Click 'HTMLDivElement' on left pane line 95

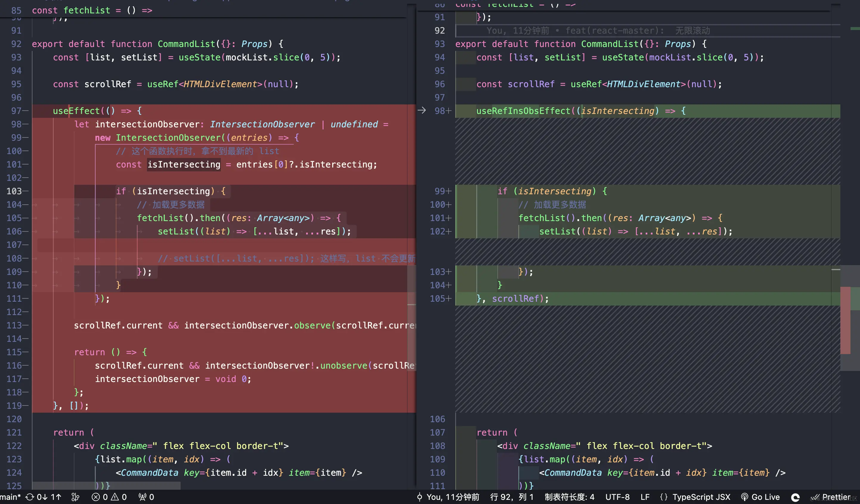click(221, 84)
